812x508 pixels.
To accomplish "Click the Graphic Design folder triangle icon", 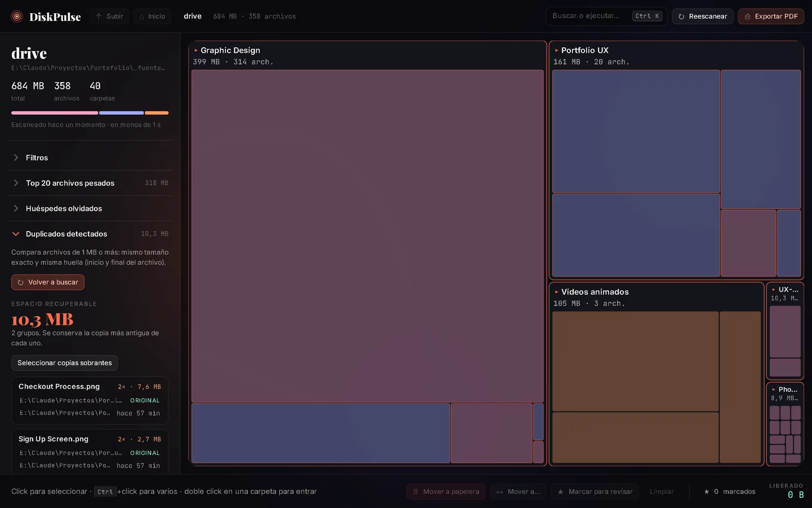I will [x=196, y=50].
